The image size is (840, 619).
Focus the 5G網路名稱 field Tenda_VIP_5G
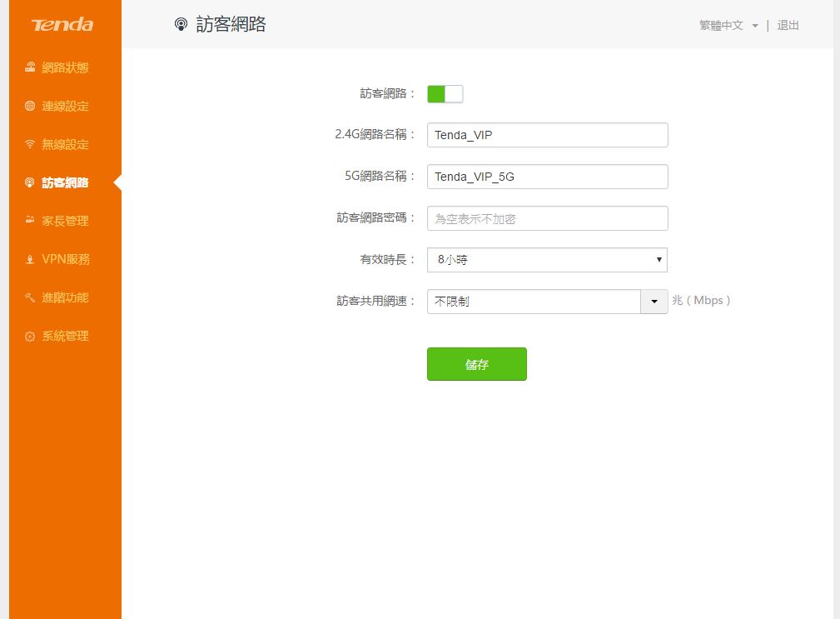pos(548,177)
